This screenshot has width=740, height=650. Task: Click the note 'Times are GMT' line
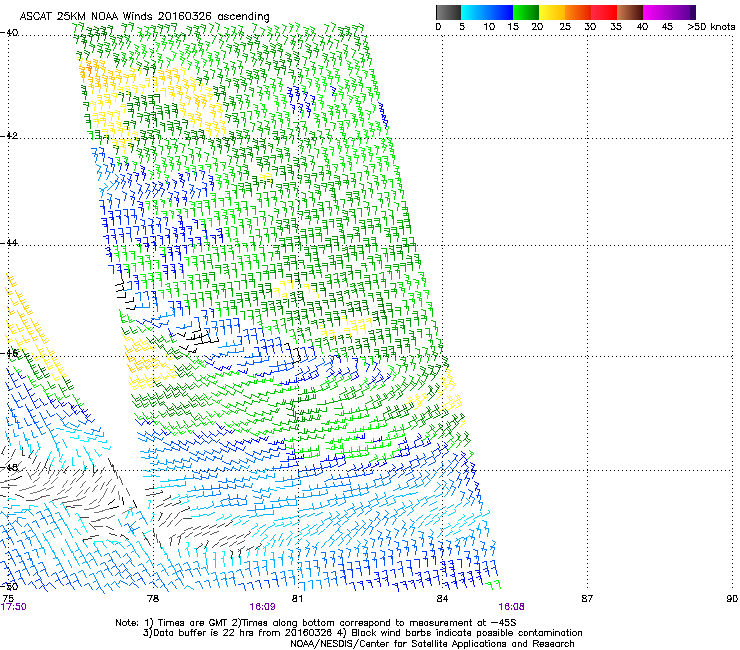(x=316, y=623)
